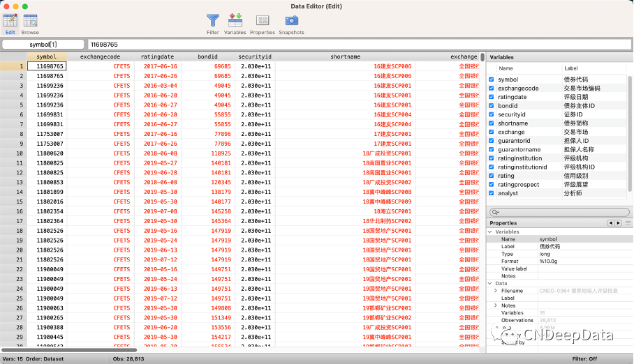
Task: Uncheck the rating variable checkbox
Action: [492, 176]
